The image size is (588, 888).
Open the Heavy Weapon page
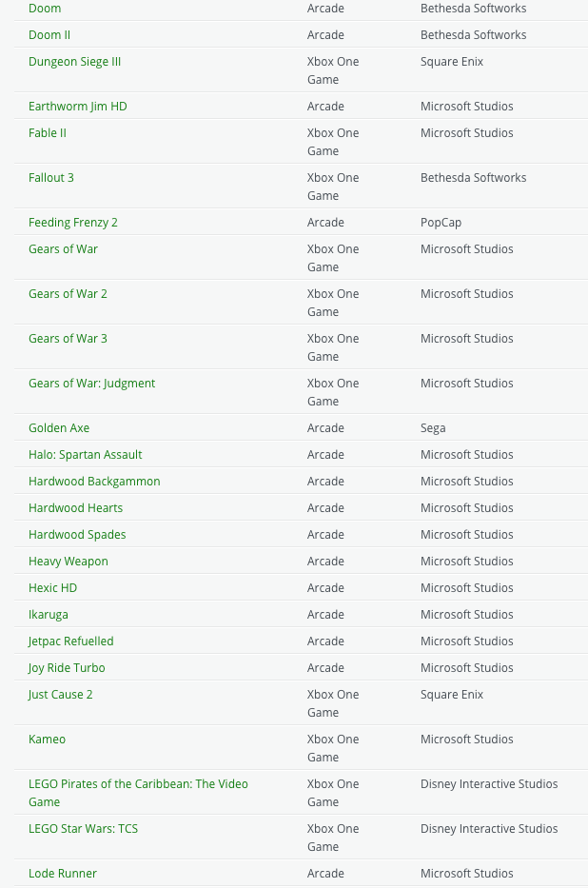68,561
